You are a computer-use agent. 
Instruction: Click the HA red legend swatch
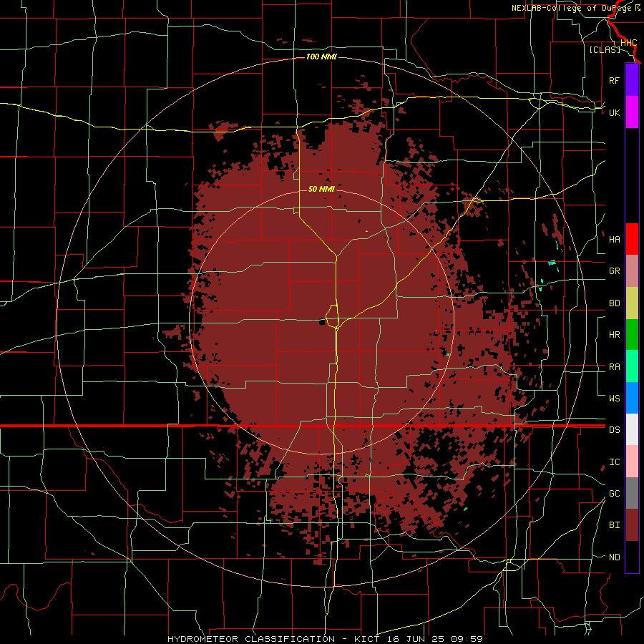tap(632, 239)
